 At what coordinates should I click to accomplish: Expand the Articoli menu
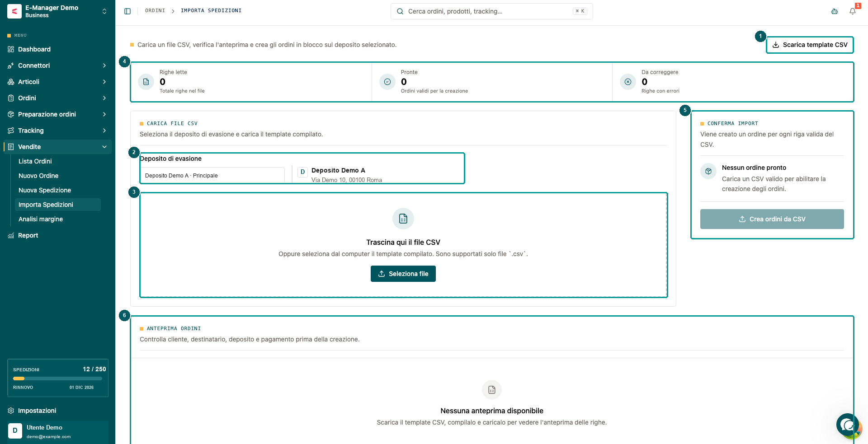point(57,82)
